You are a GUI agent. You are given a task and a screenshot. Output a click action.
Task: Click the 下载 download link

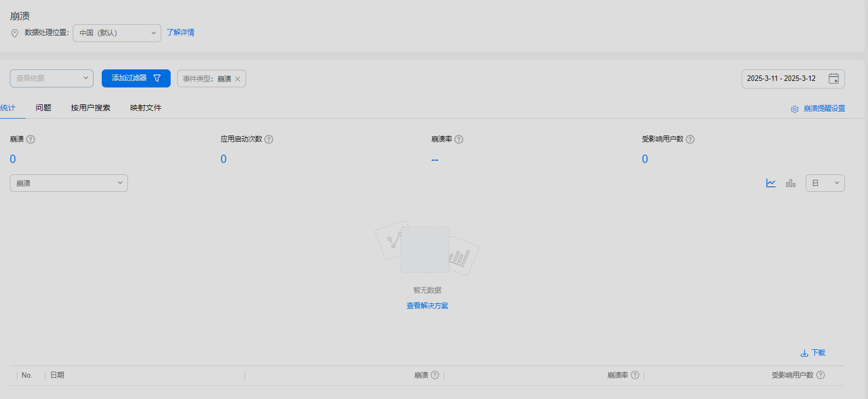813,353
